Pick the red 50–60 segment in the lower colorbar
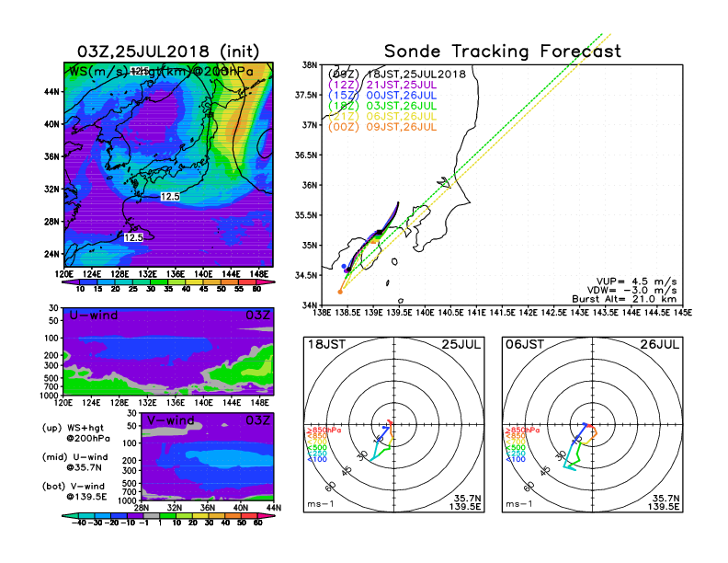The width and height of the screenshot is (728, 563). tap(248, 515)
